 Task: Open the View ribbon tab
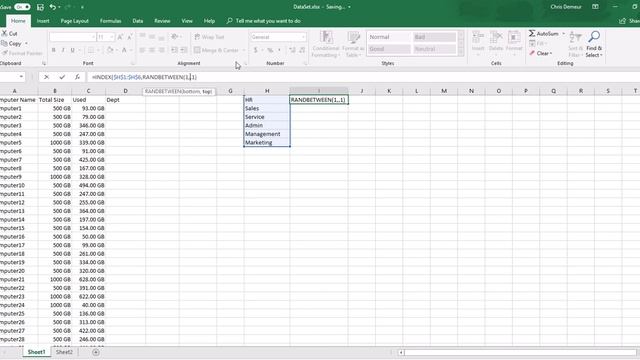187,21
